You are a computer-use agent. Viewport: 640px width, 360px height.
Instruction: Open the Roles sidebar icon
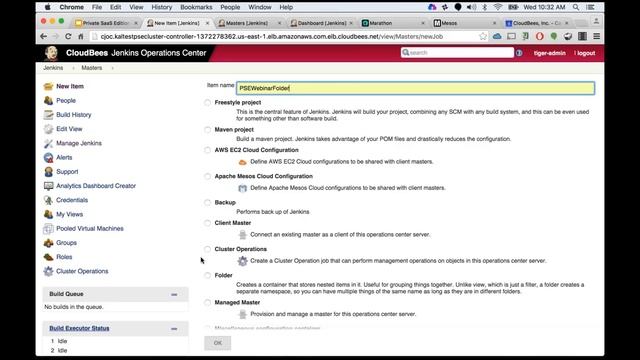tap(48, 257)
